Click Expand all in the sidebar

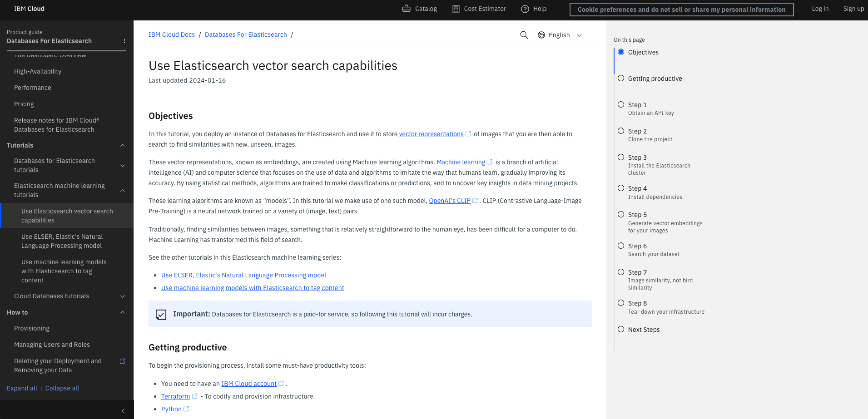pos(22,388)
